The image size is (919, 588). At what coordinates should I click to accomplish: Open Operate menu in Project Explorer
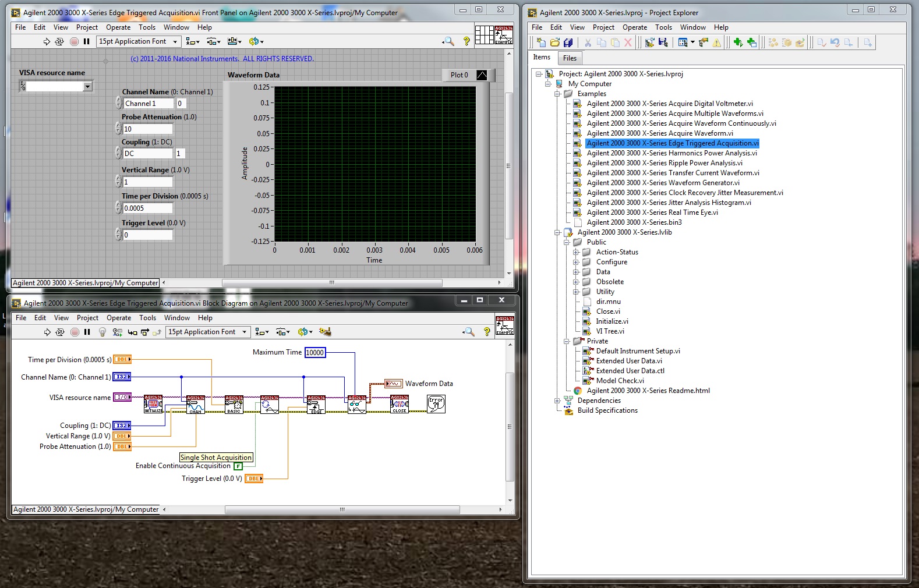pos(635,27)
